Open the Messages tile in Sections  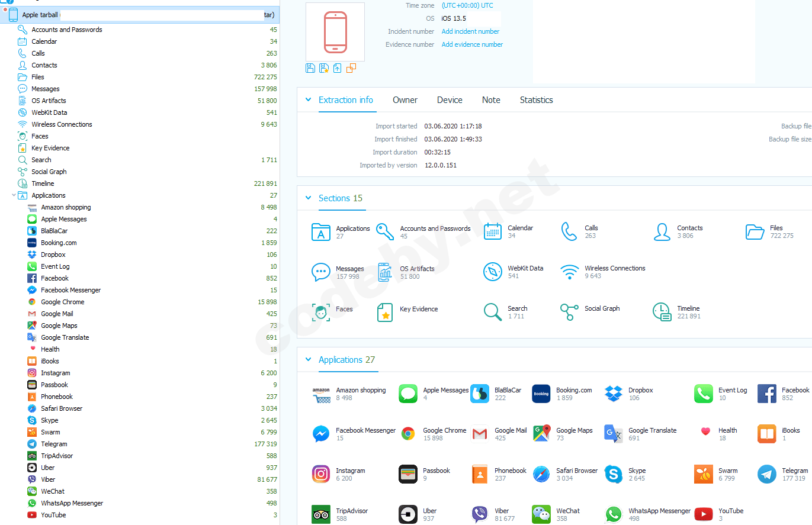click(336, 272)
